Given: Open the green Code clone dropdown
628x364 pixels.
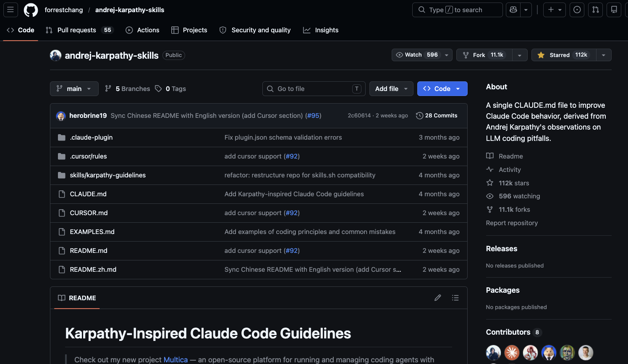Looking at the screenshot, I should click(x=442, y=88).
